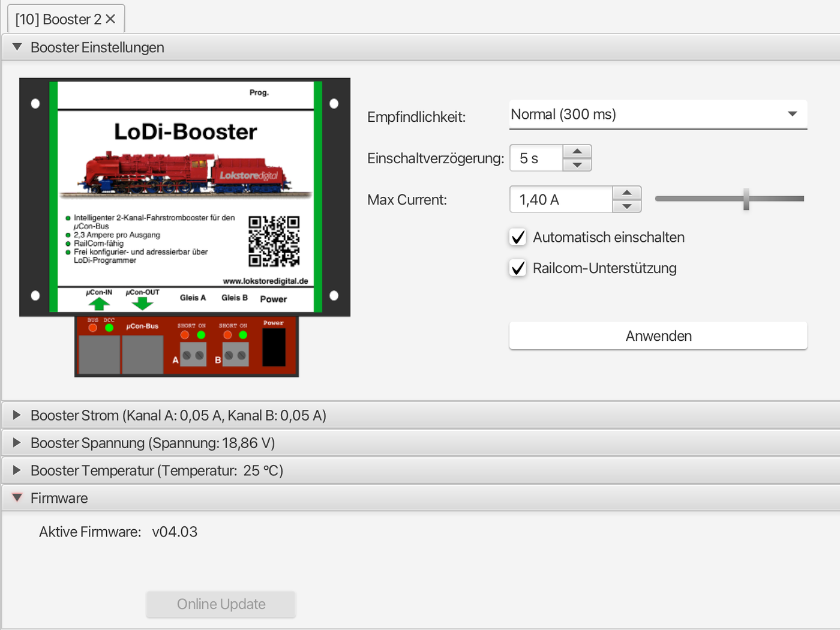Open the Empfindlichkeit dropdown
Image resolution: width=840 pixels, height=630 pixels.
pyautogui.click(x=658, y=115)
